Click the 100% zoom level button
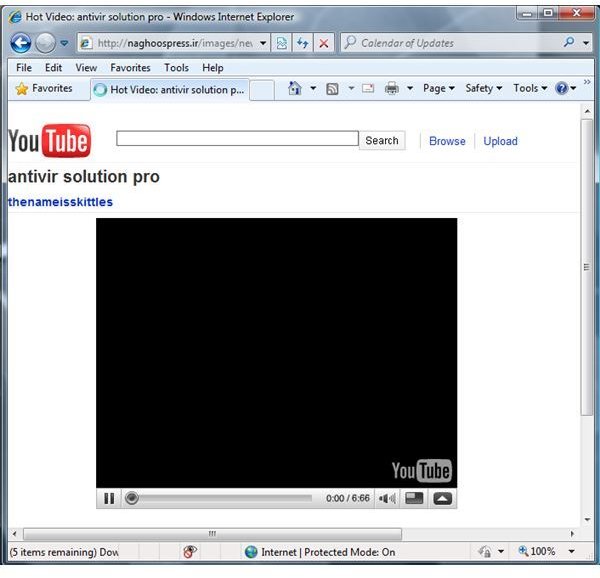The image size is (600, 578). coord(536,551)
